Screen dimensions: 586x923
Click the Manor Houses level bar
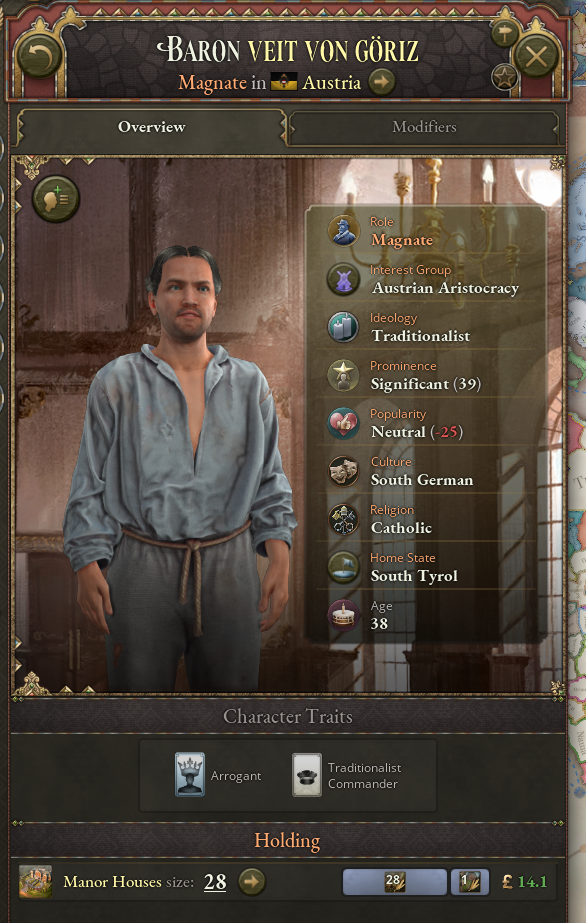pos(394,882)
